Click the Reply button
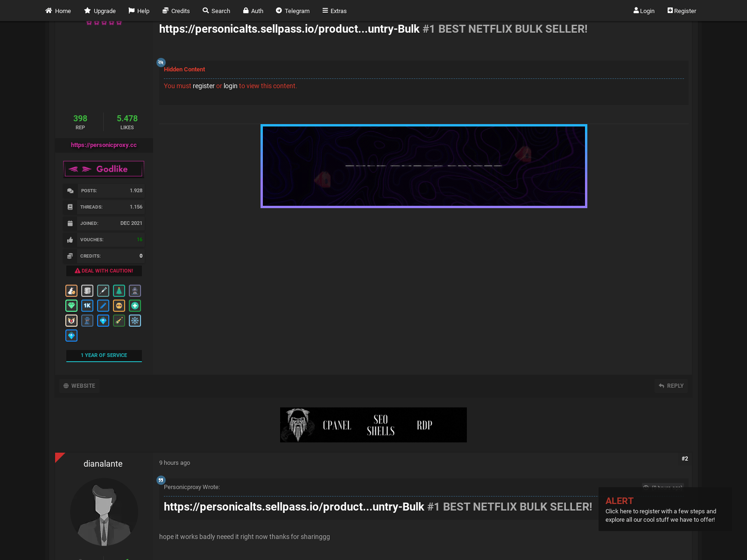 pyautogui.click(x=671, y=386)
